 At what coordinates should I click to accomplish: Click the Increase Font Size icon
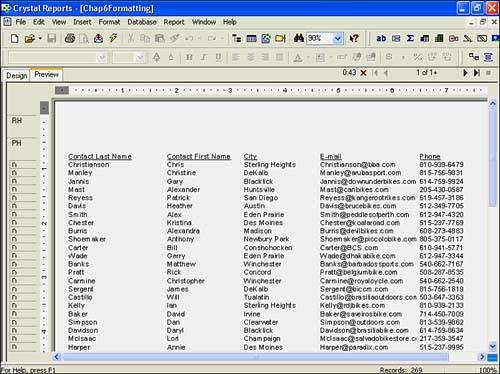coord(157,57)
